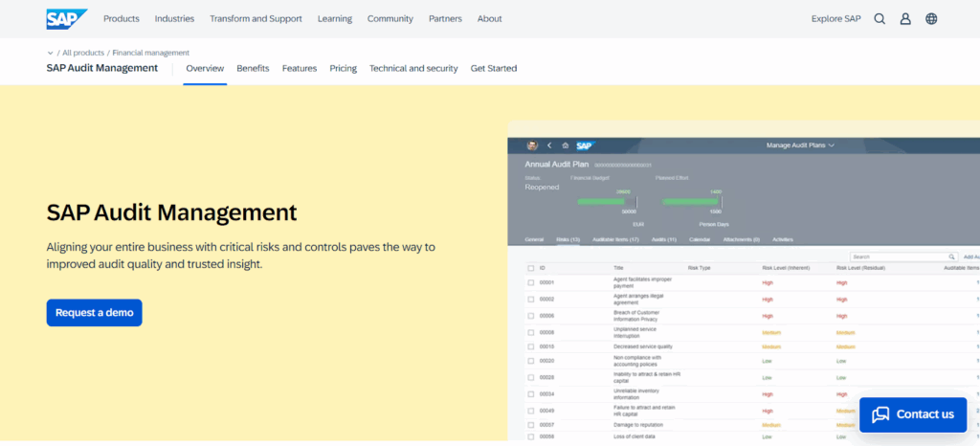Click the Financial Budget green progress bar
Viewport: 980px width, 446px height.
(601, 202)
